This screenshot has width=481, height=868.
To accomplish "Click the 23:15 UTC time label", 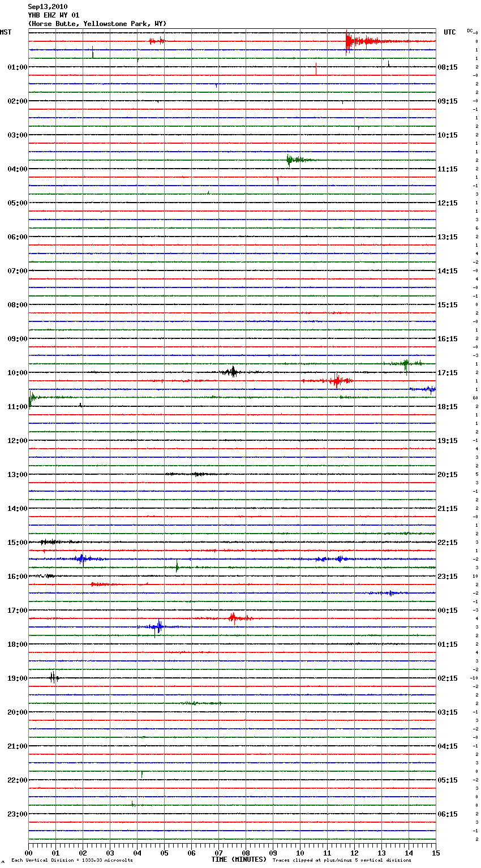I will click(448, 577).
